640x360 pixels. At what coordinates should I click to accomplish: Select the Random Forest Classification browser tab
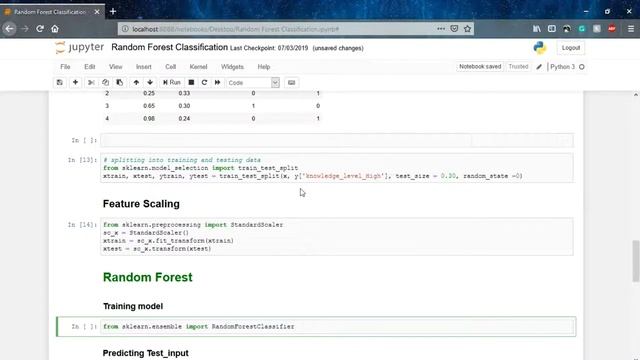(52, 12)
